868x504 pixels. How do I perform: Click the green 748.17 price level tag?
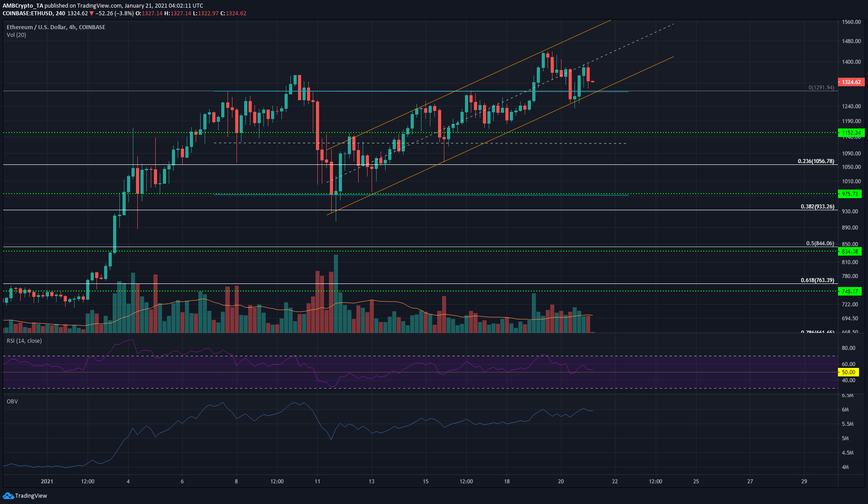click(850, 292)
